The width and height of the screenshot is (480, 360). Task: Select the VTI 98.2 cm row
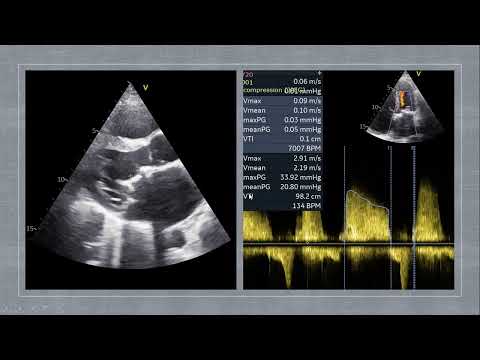coord(282,196)
